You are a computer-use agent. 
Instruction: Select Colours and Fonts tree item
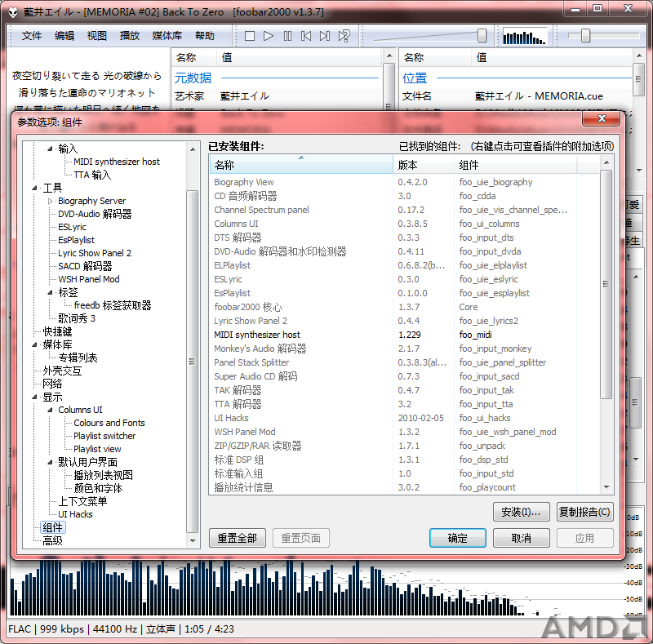tap(109, 423)
